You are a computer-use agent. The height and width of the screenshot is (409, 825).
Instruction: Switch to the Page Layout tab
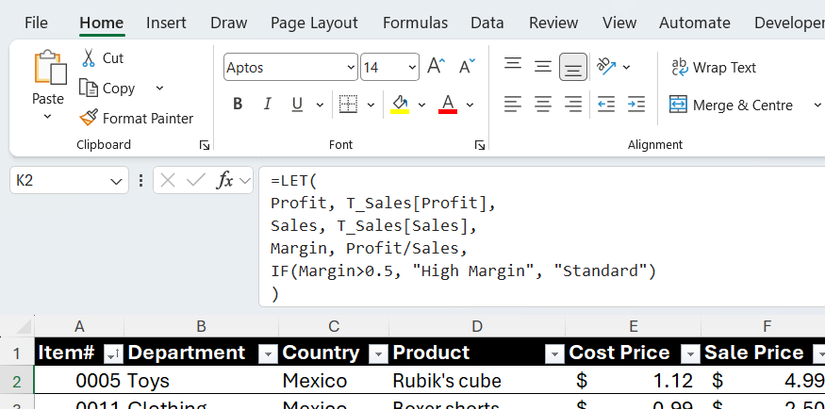point(314,22)
